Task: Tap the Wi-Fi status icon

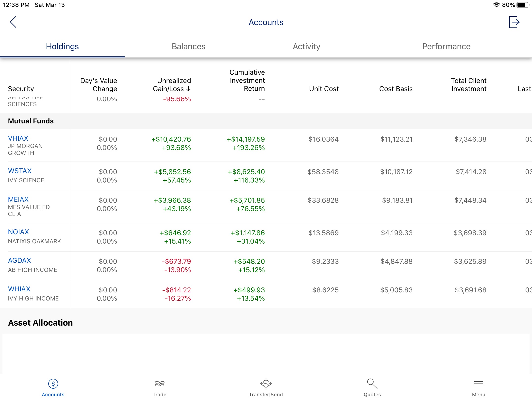Action: pos(496,5)
